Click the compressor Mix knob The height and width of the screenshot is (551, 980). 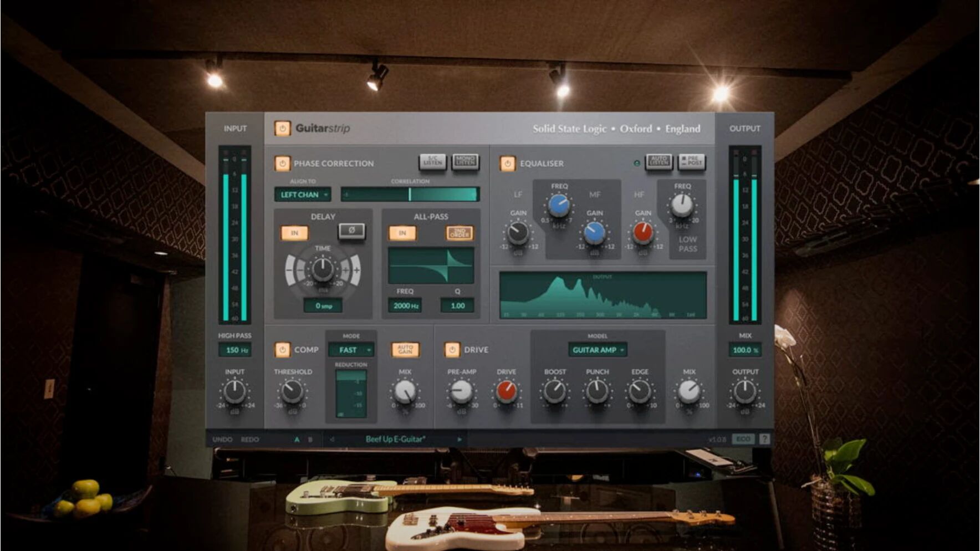coord(405,391)
